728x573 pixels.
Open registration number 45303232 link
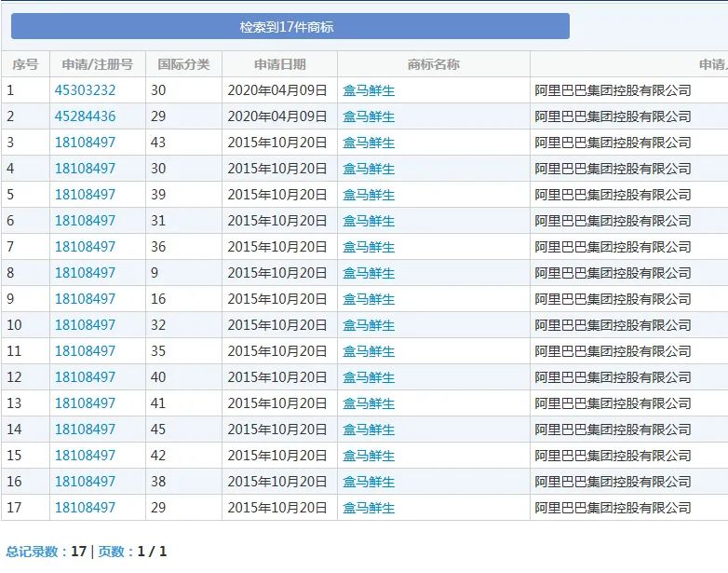tap(85, 90)
